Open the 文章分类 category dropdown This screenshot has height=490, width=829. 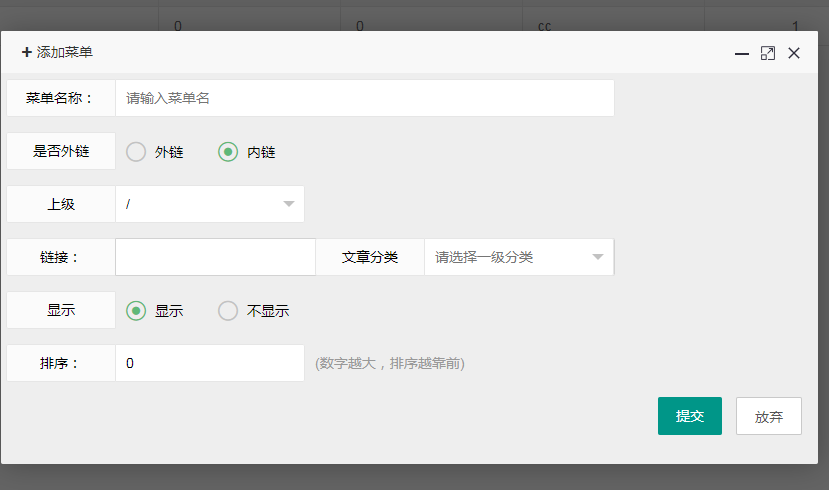coord(519,257)
